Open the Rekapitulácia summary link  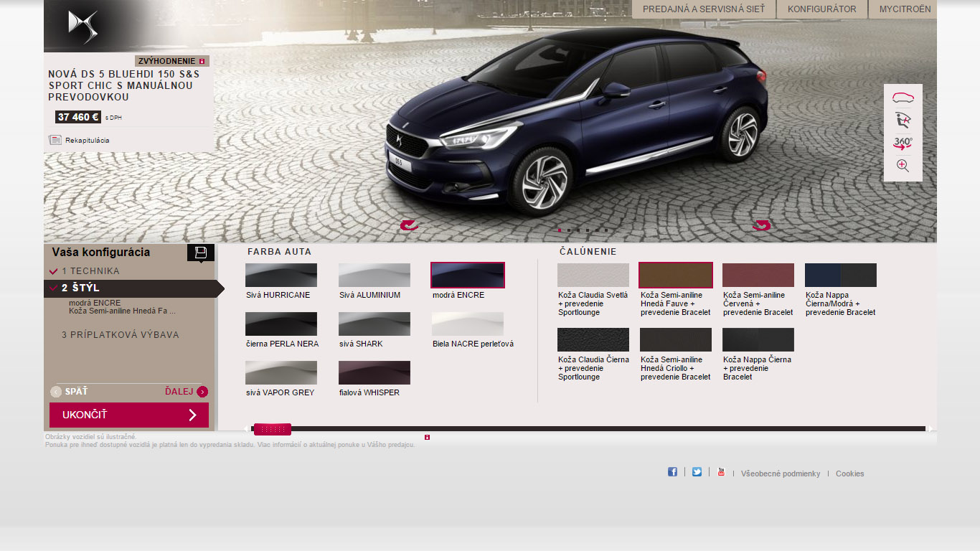point(87,141)
